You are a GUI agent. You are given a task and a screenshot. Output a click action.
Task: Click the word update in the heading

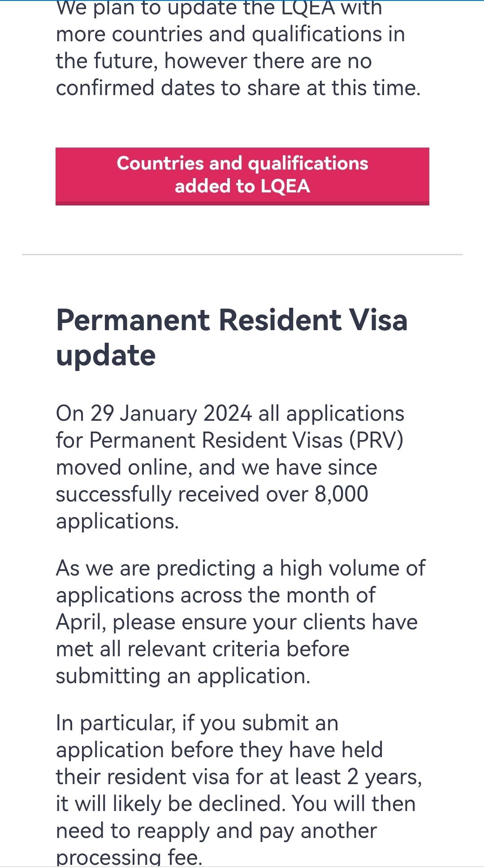point(106,356)
